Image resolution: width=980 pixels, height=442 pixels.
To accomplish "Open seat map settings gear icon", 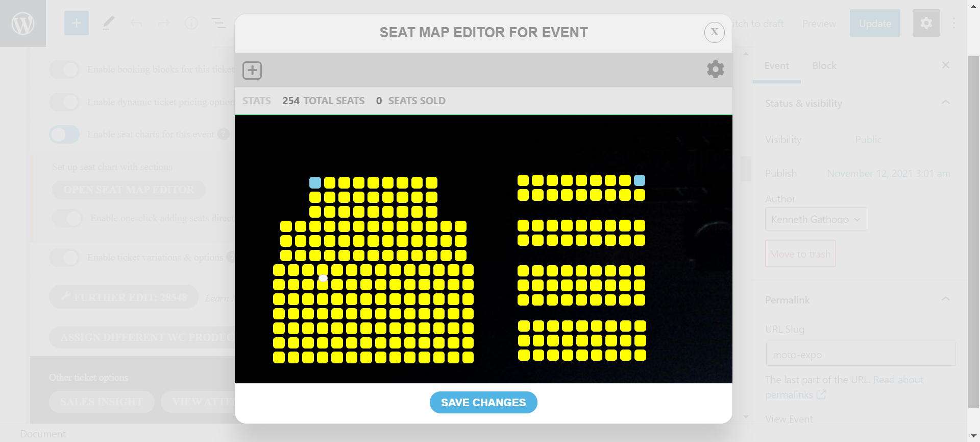I will tap(715, 69).
